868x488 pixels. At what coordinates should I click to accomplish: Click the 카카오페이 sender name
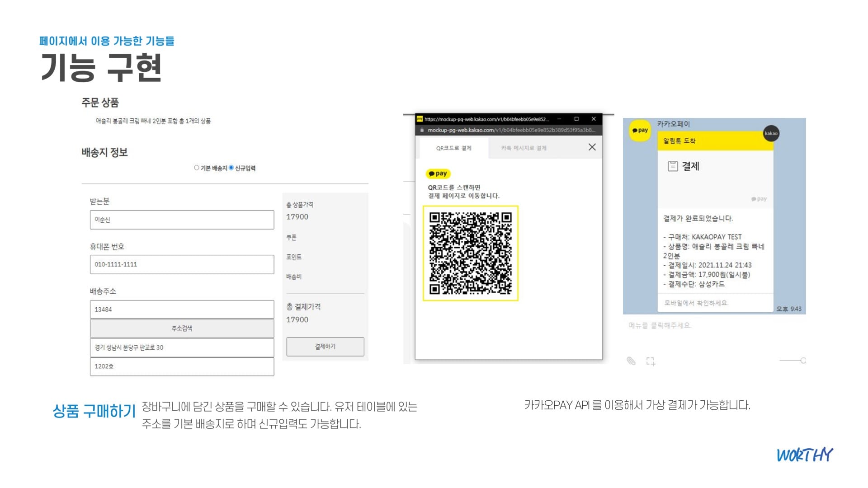click(x=674, y=124)
